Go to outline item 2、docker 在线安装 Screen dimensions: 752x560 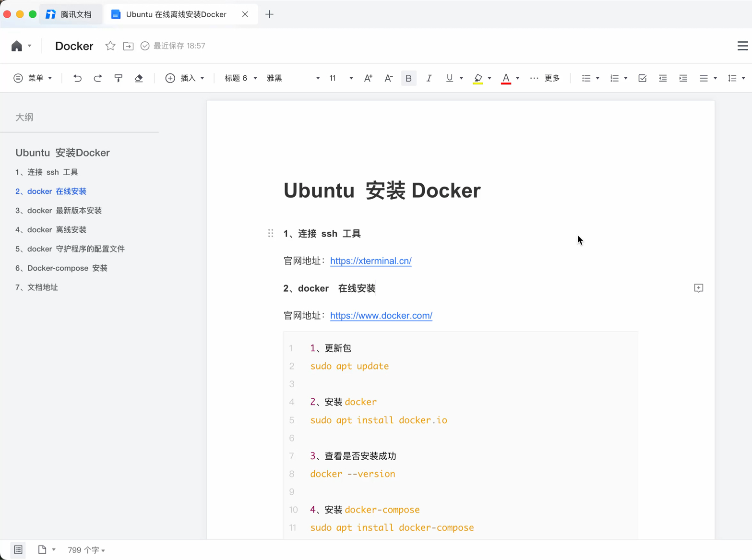pyautogui.click(x=51, y=191)
